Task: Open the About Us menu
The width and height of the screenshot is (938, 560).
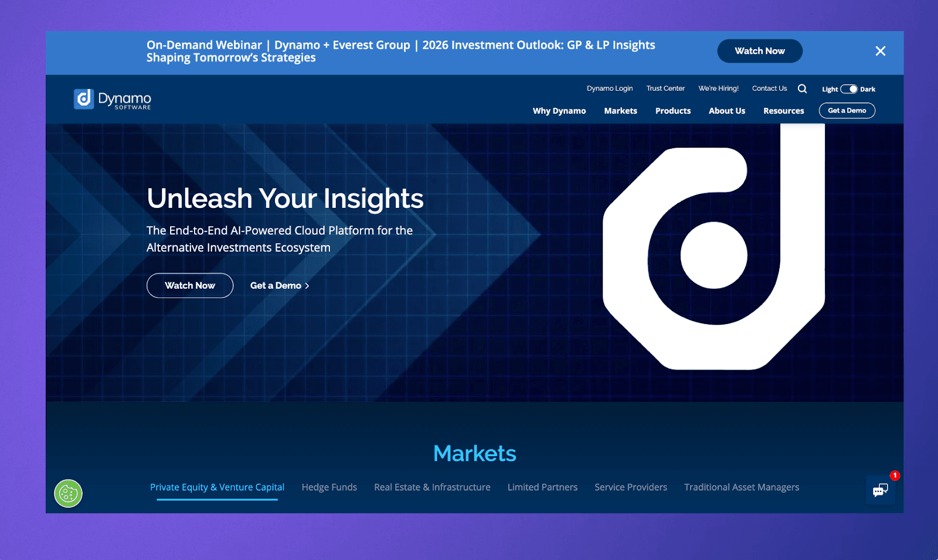Action: pos(727,111)
